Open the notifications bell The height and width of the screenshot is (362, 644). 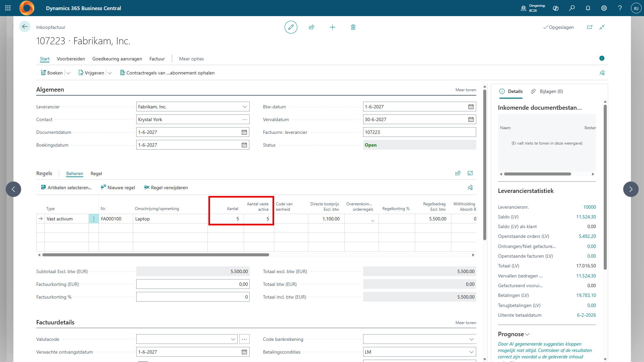pyautogui.click(x=588, y=8)
